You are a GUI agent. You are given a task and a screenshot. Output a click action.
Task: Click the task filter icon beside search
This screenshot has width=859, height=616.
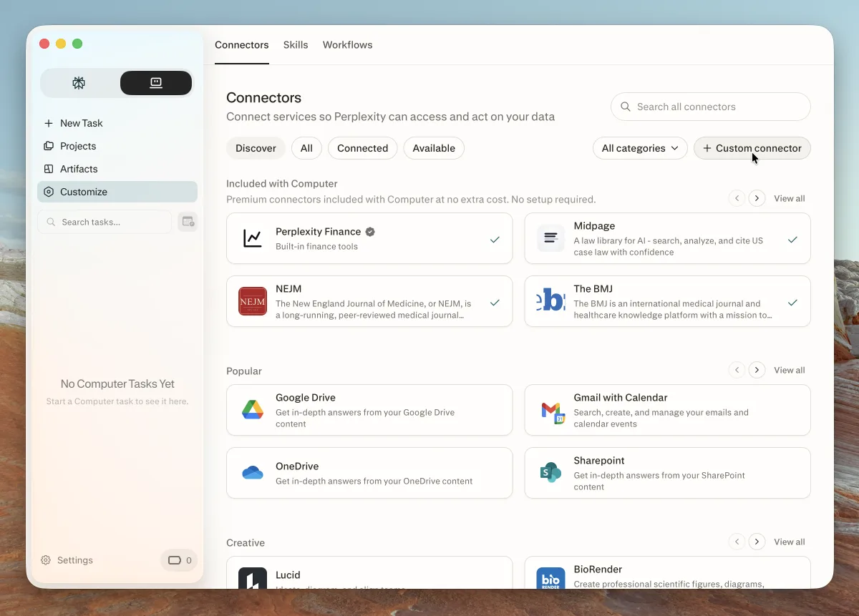188,222
